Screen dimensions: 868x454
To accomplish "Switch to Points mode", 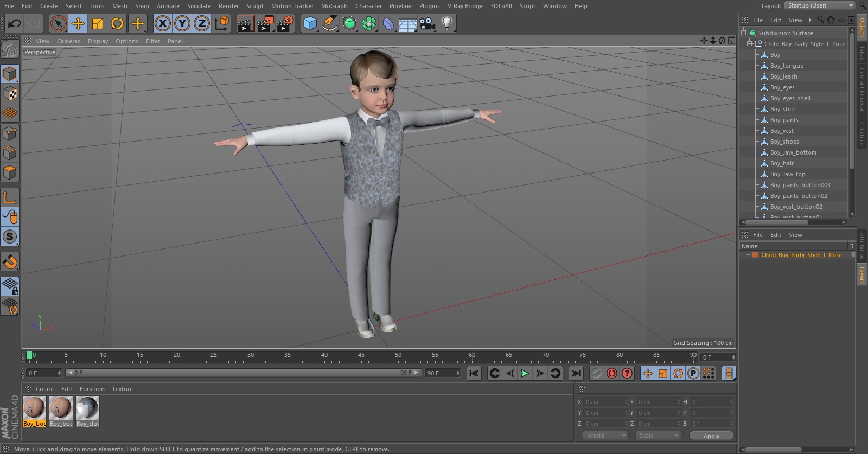I will [x=10, y=133].
